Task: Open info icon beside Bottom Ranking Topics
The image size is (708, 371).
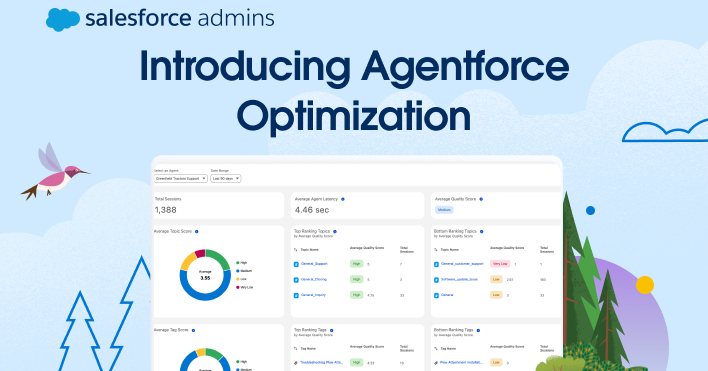Action: click(x=481, y=232)
